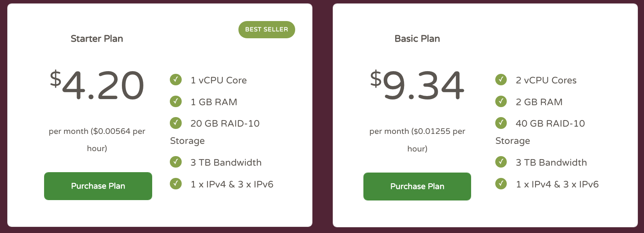This screenshot has width=644, height=233.
Task: Click the $4.20 price
Action: pyautogui.click(x=97, y=85)
